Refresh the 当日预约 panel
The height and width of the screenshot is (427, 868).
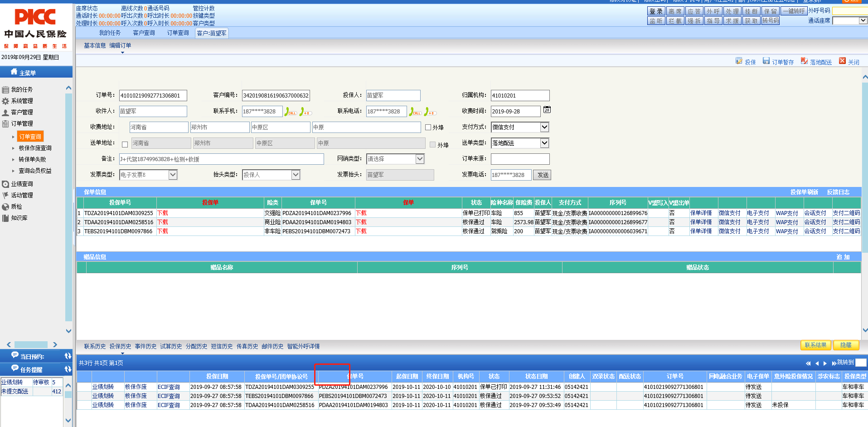68,356
